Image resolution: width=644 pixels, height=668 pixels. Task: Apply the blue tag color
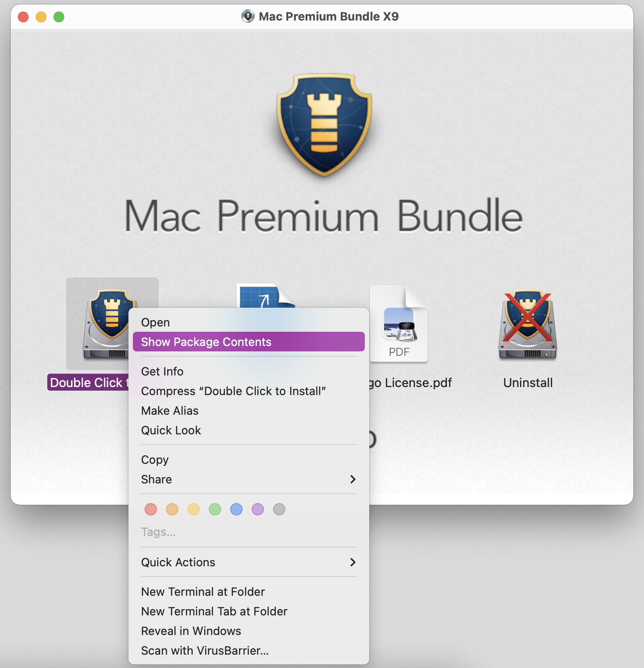236,509
